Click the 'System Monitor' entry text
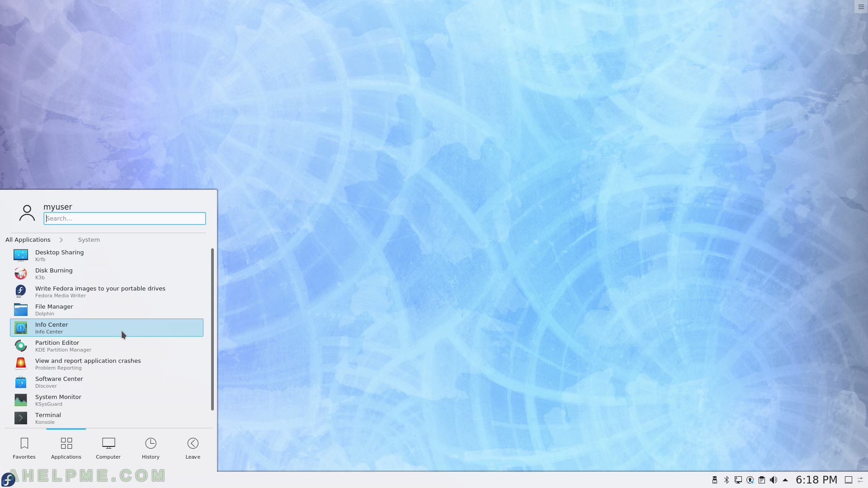This screenshot has height=488, width=868. (58, 397)
